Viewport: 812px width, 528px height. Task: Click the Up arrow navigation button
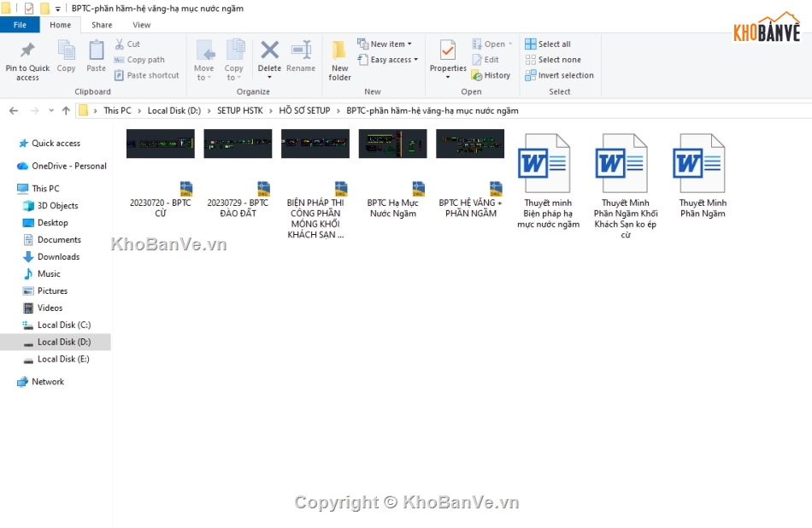pos(66,110)
